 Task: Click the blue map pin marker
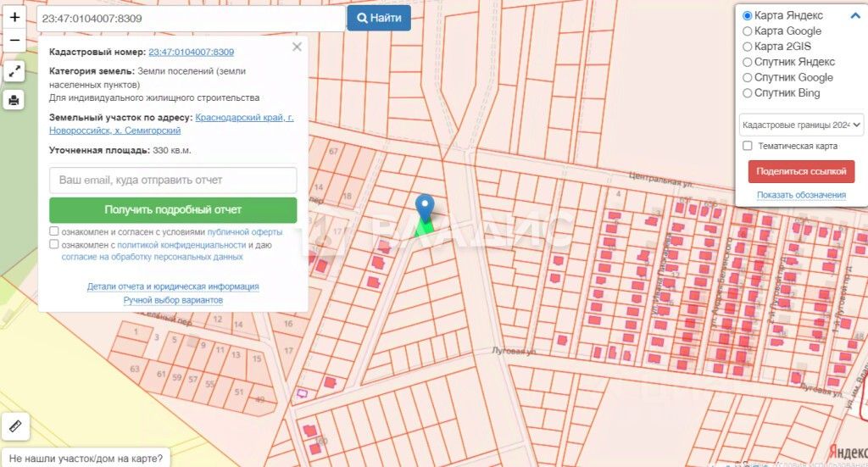click(425, 208)
